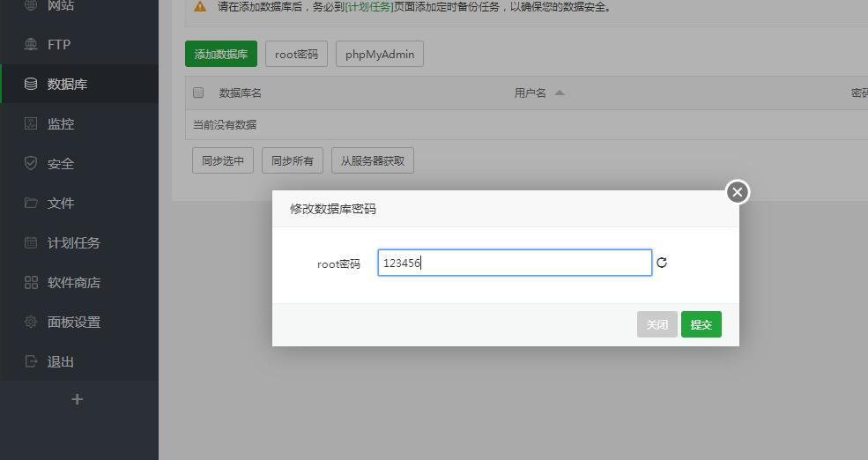Click the plus icon below sidebar menu
This screenshot has height=460, width=868.
pyautogui.click(x=77, y=399)
